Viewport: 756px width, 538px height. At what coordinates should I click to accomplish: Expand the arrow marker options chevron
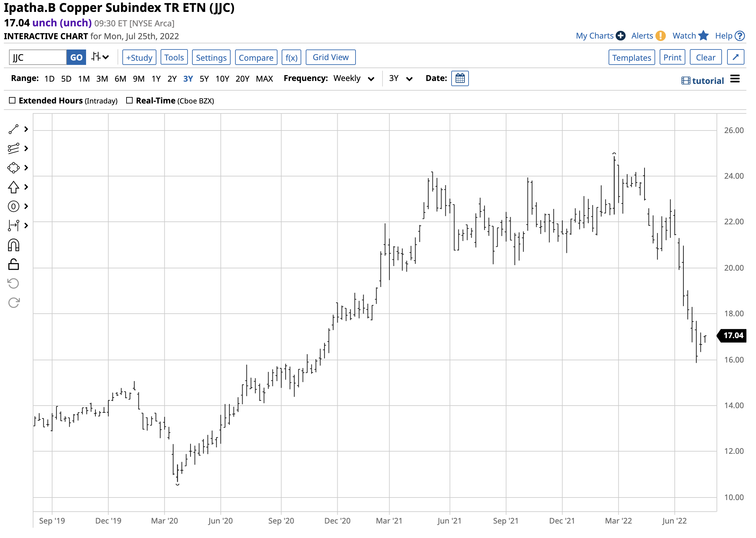(x=26, y=187)
